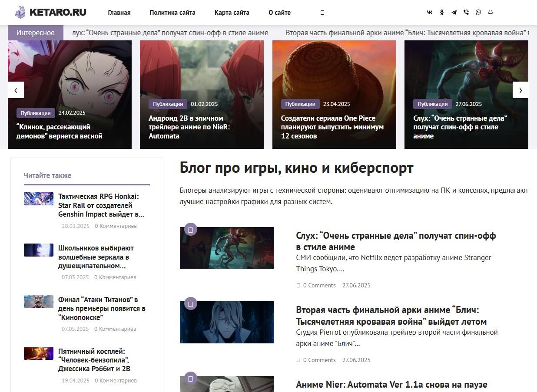
Task: Click the KETARO.RU logo icon
Action: tap(20, 12)
